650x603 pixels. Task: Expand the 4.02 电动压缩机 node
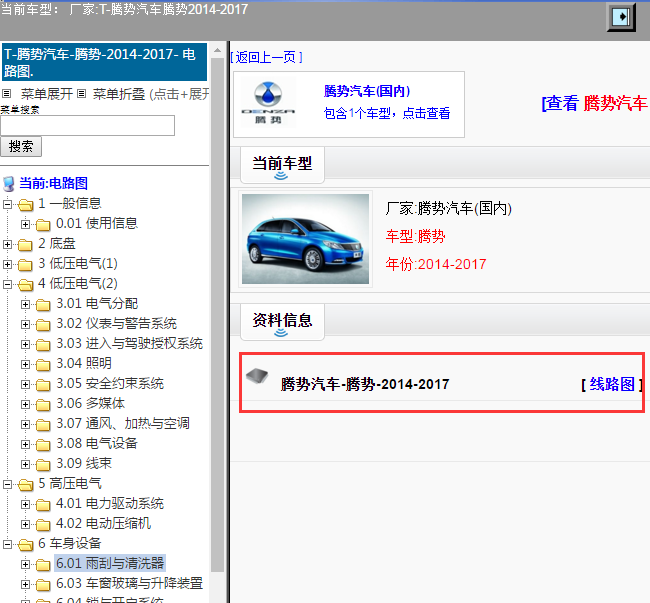(x=25, y=524)
